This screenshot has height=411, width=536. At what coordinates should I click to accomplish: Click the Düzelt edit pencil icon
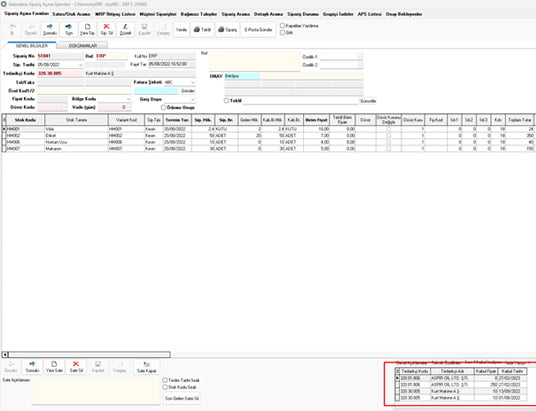click(125, 30)
